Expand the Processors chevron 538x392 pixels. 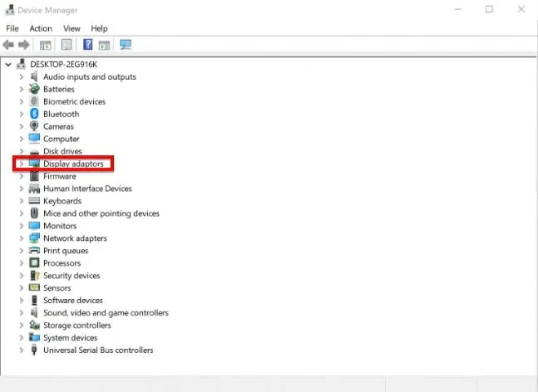(x=22, y=262)
